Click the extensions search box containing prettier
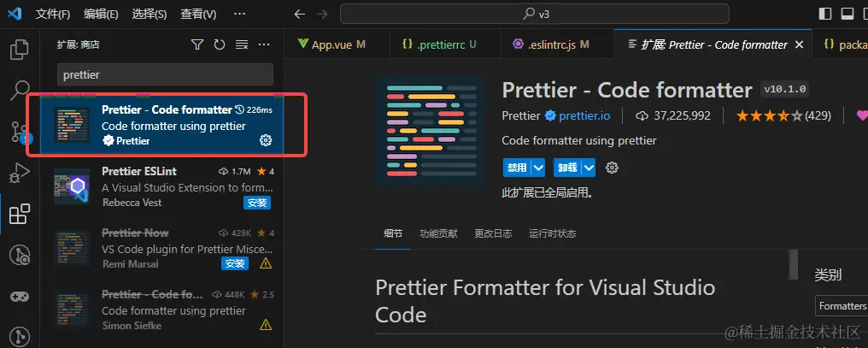This screenshot has height=348, width=868. point(165,74)
